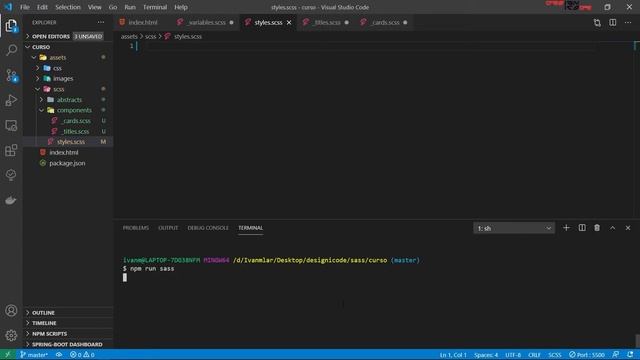Open the Run and Debug view
This screenshot has height=360, width=640.
tap(11, 100)
